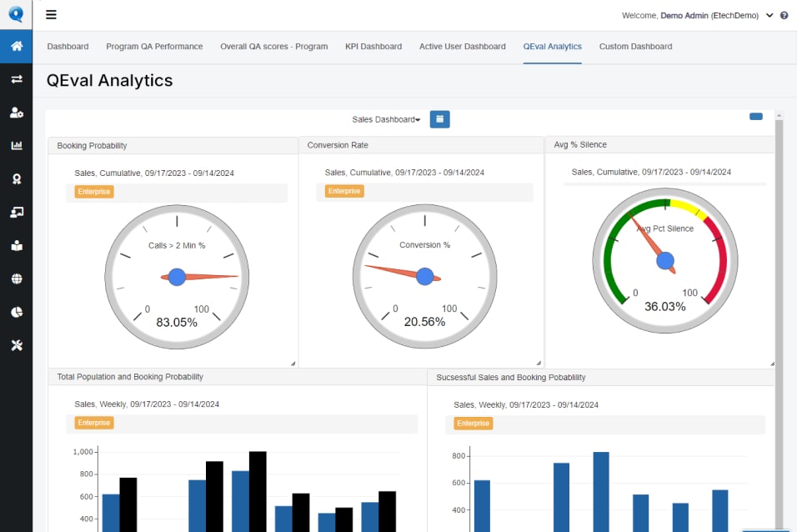
Task: Open the award ribbon sidebar icon
Action: coord(16,179)
